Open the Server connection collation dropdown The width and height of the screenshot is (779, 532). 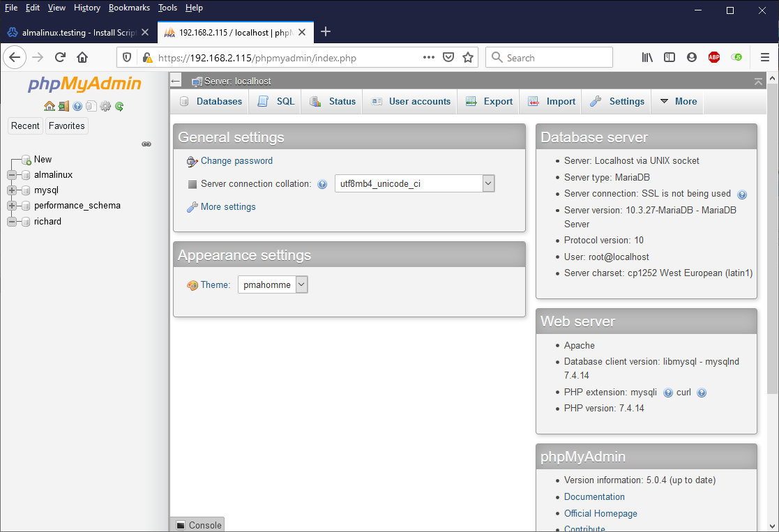tap(415, 184)
